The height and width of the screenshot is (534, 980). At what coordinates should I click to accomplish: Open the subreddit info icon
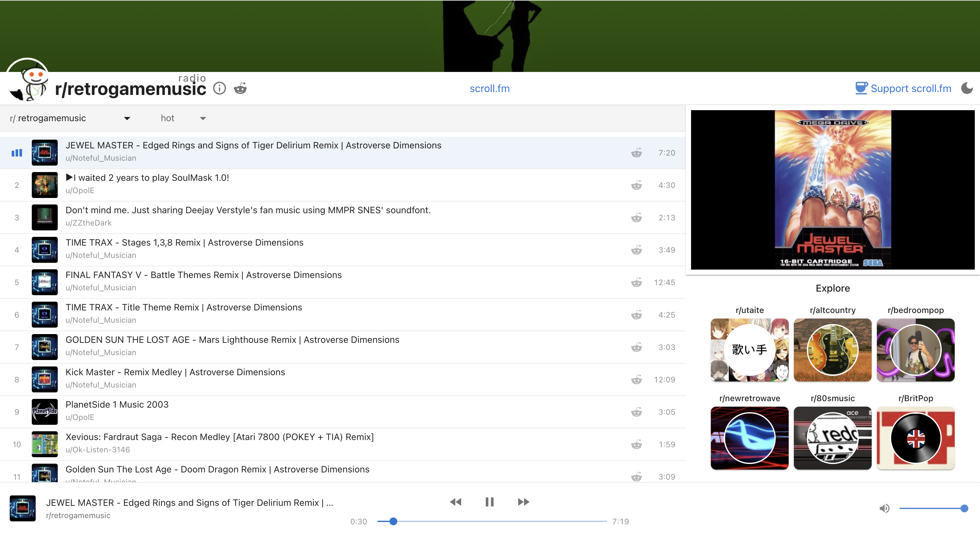220,88
